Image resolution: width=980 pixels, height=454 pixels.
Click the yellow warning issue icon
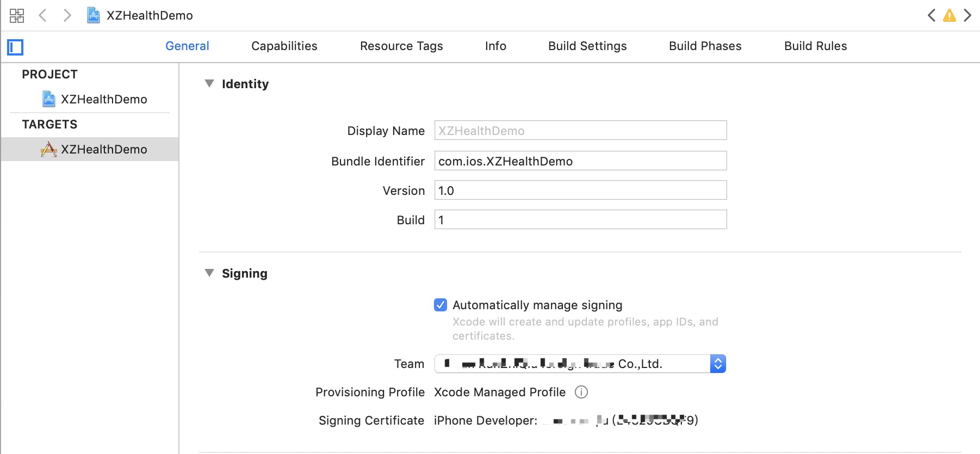coord(950,15)
